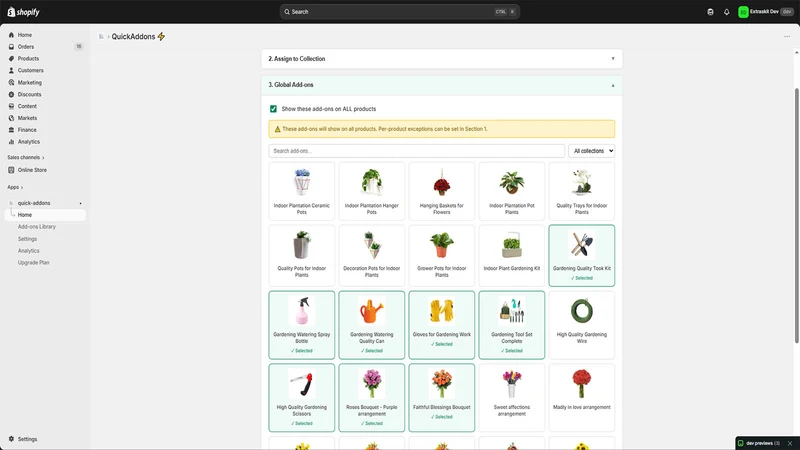This screenshot has width=800, height=450.
Task: Deselect High Quality Gardening Scissors add-on
Action: point(302,398)
